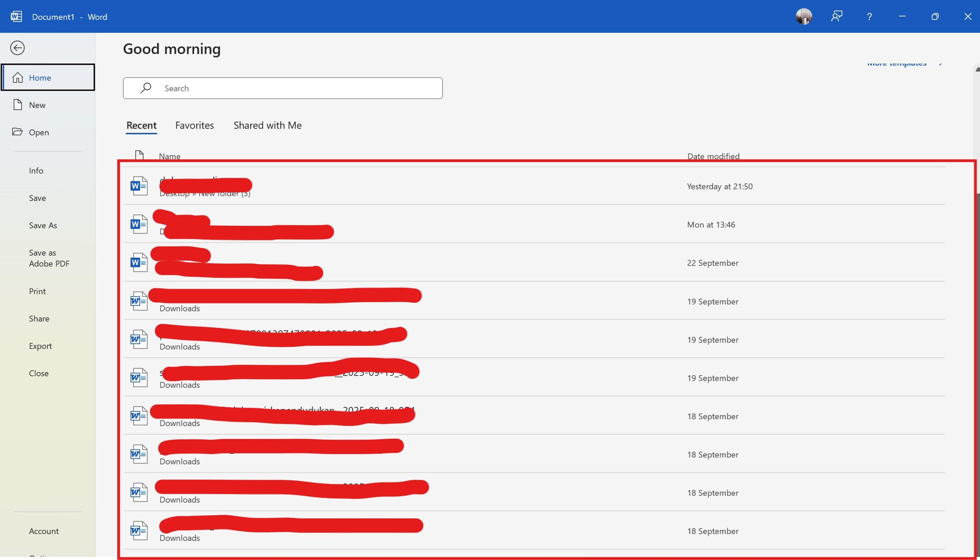Sort files by Date modified
Viewport: 980px width, 560px height.
[x=713, y=156]
